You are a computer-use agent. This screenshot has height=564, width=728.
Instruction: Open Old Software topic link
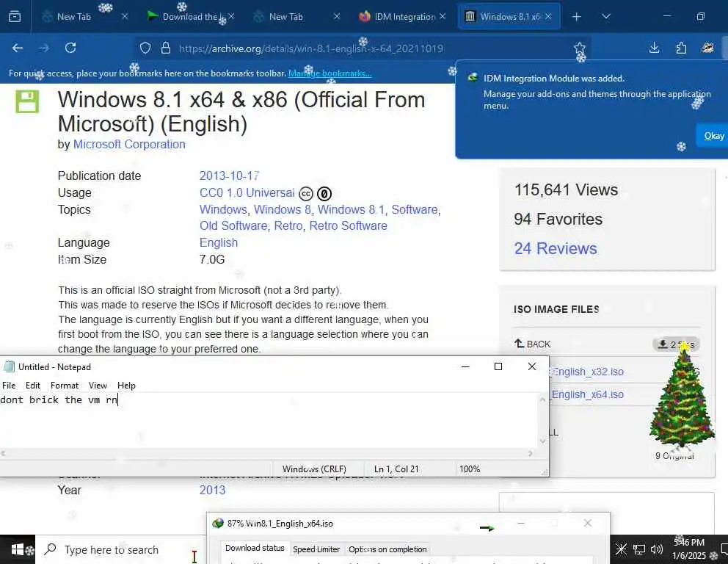tap(233, 225)
